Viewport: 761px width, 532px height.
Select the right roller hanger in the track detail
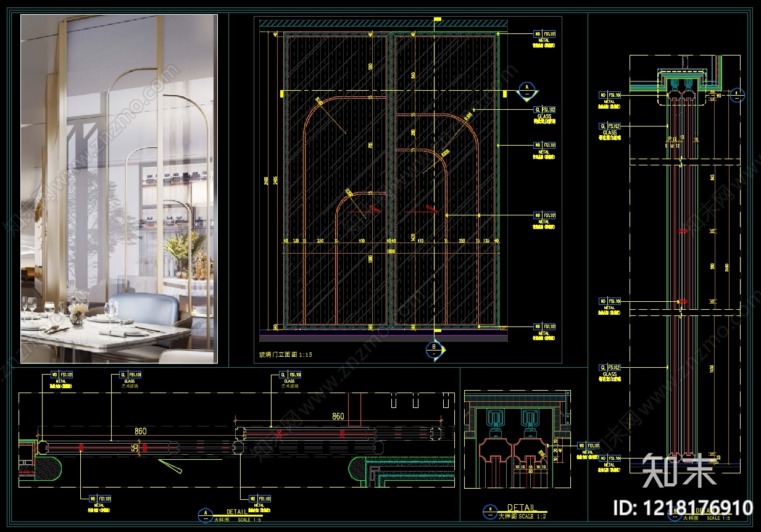point(529,422)
